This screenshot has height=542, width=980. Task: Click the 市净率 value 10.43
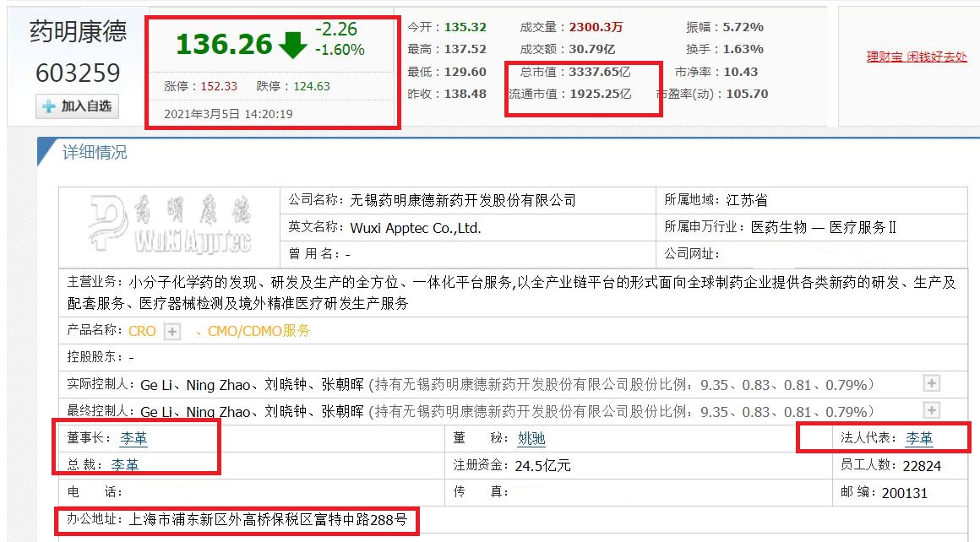tap(741, 72)
